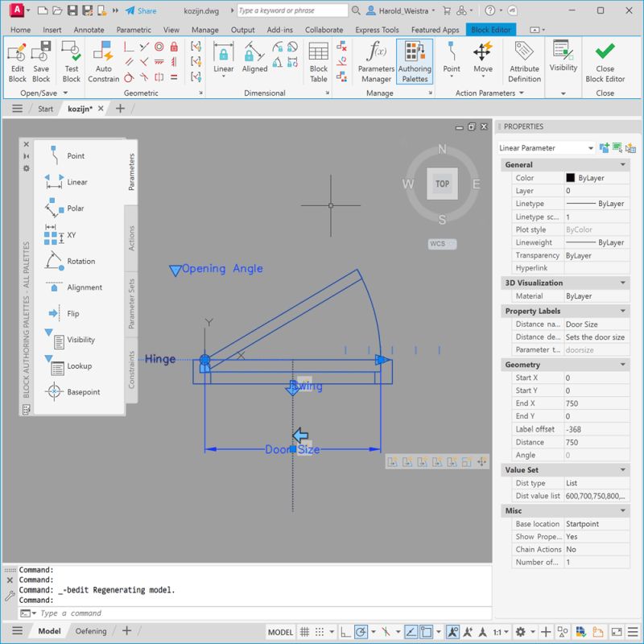Choose Linear parameter in authoring palette
The height and width of the screenshot is (644, 644).
coord(66,182)
